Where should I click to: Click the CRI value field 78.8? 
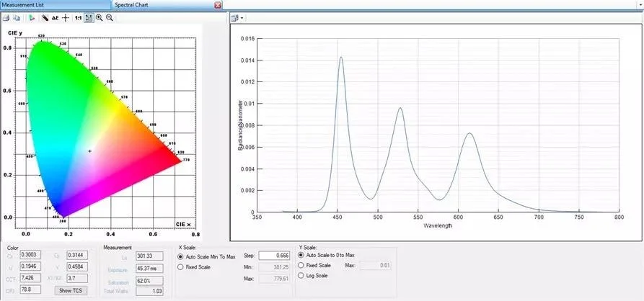coord(30,289)
